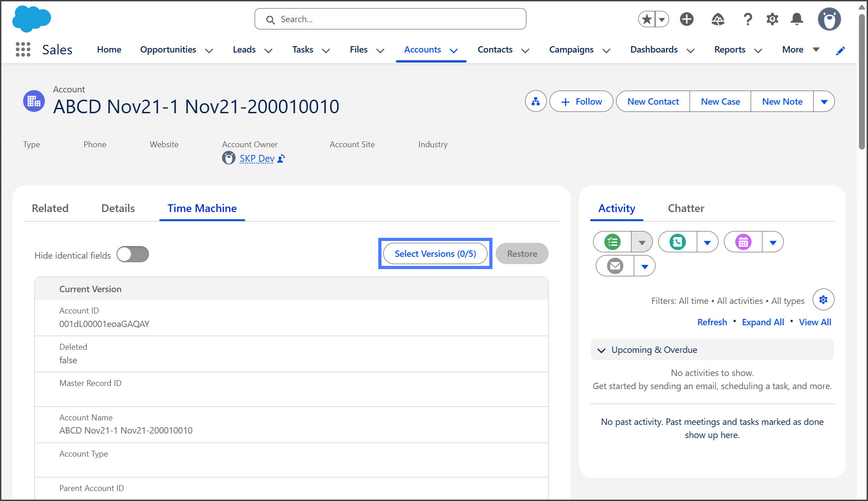Click the New Task icon in Activity

coord(612,242)
